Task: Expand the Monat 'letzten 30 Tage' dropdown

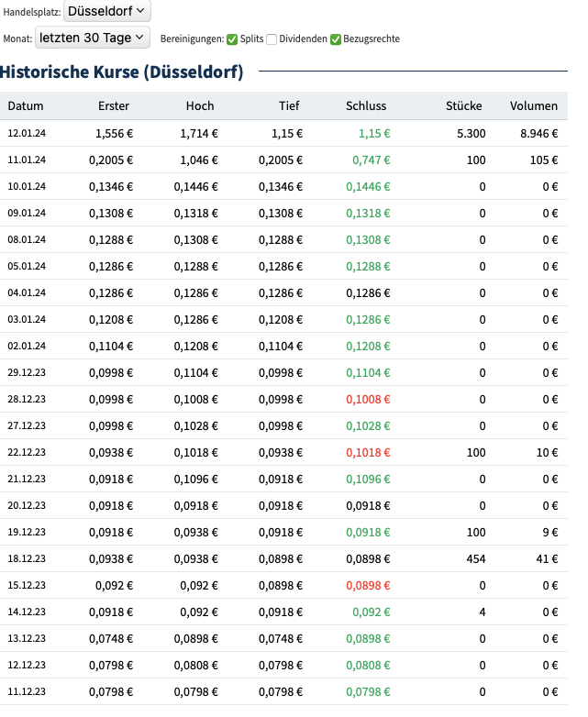Action: 92,38
